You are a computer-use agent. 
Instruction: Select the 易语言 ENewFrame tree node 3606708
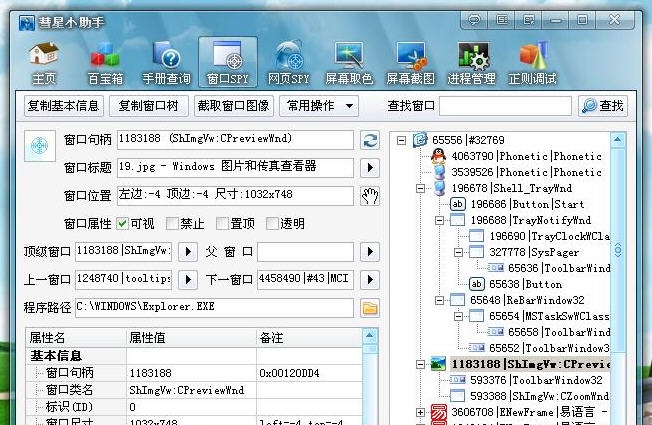click(x=529, y=412)
